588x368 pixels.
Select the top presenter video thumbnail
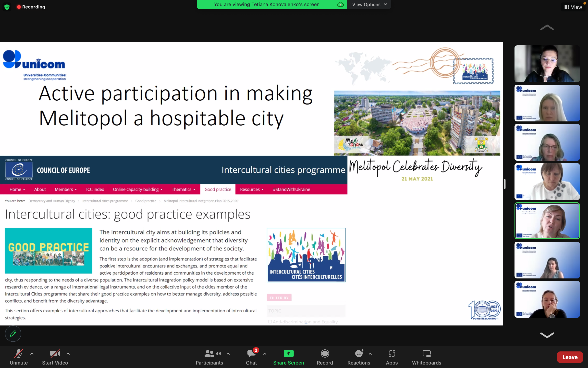point(547,64)
